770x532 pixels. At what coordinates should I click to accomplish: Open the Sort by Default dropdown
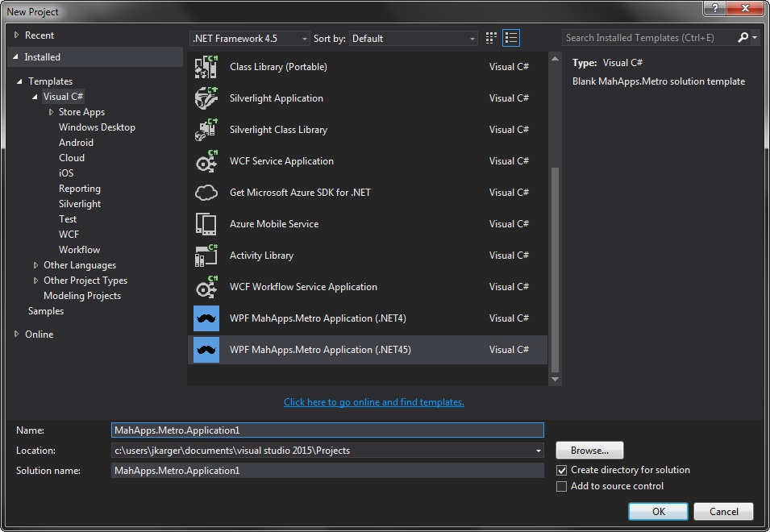click(x=413, y=38)
